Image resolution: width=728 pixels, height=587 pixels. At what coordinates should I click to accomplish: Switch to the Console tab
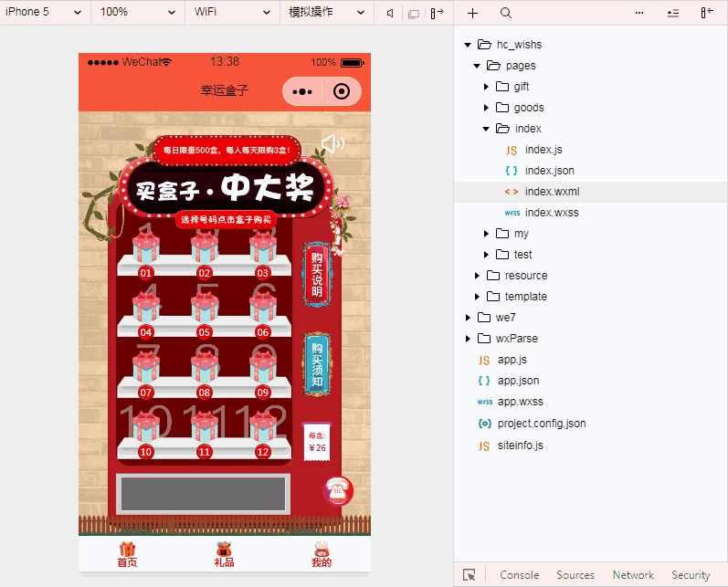point(519,575)
